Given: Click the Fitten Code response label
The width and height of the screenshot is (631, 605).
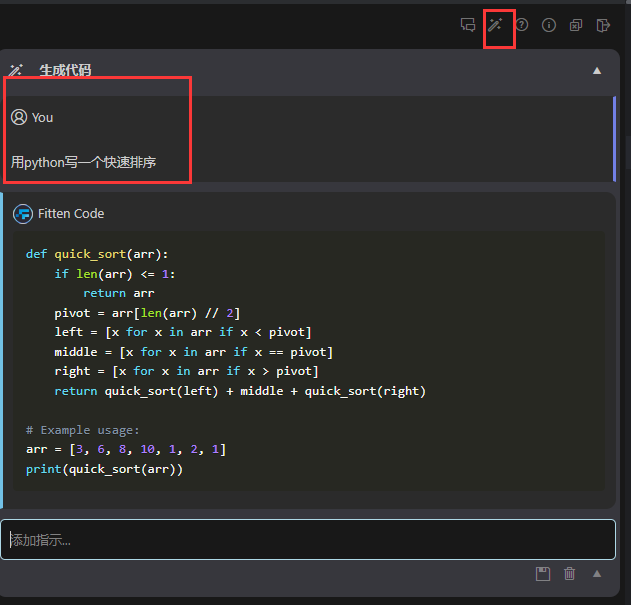Looking at the screenshot, I should coord(71,214).
